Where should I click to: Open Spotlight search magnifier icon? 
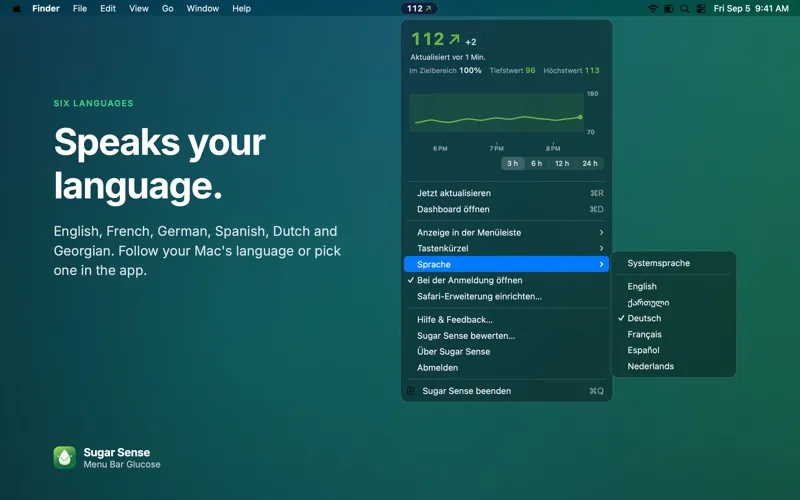point(685,9)
